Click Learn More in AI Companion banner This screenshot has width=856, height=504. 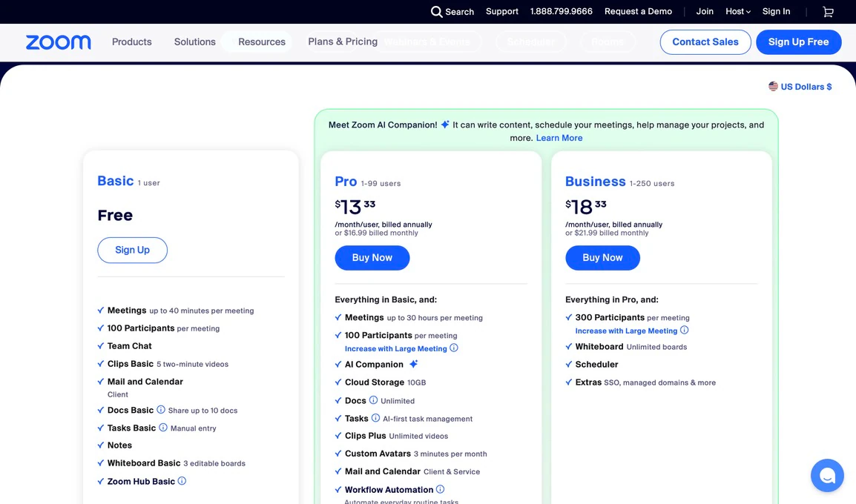(x=559, y=138)
